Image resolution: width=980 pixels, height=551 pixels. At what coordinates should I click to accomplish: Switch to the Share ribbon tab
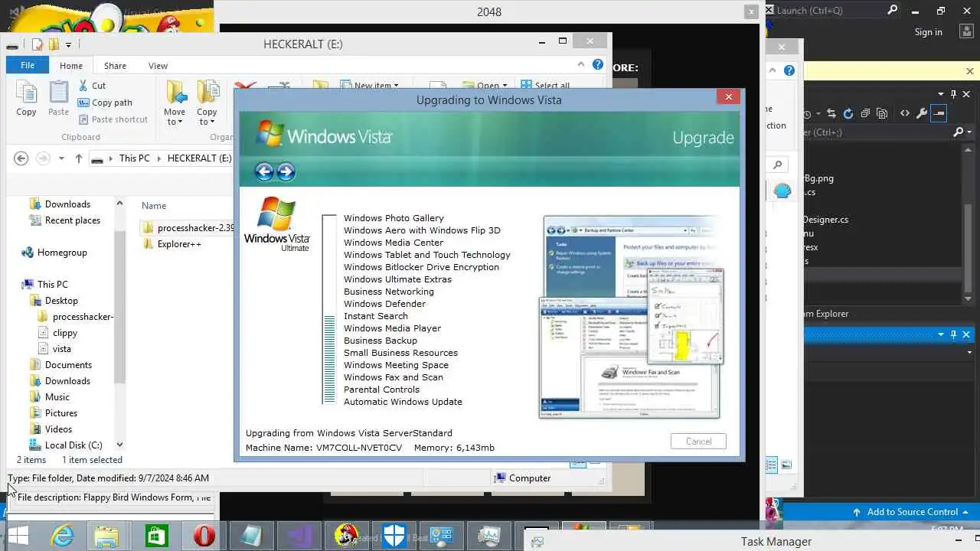(x=115, y=66)
